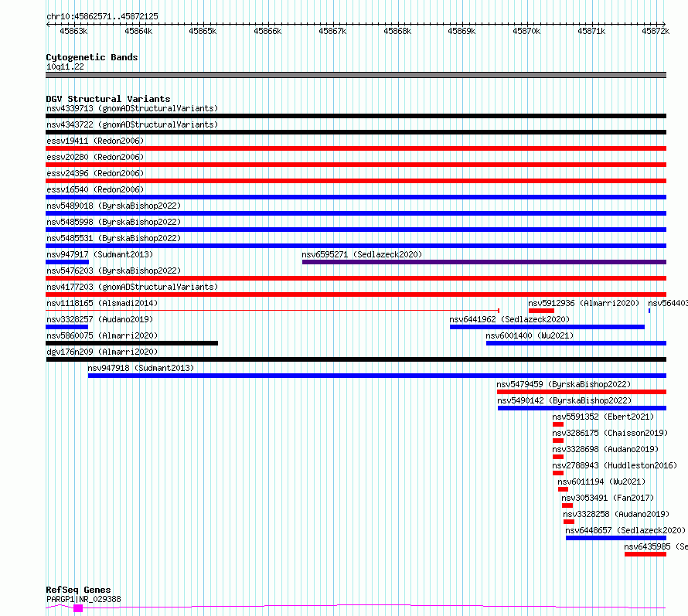The image size is (688, 616).
Task: Click the purple nsv6595271 variant bar
Action: tap(484, 262)
